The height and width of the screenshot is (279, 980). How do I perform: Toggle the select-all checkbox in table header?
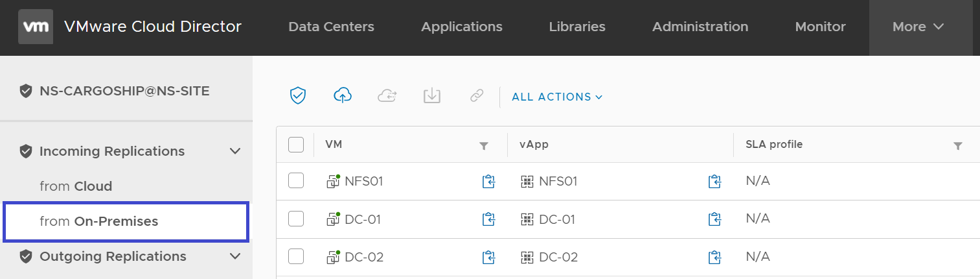(296, 145)
